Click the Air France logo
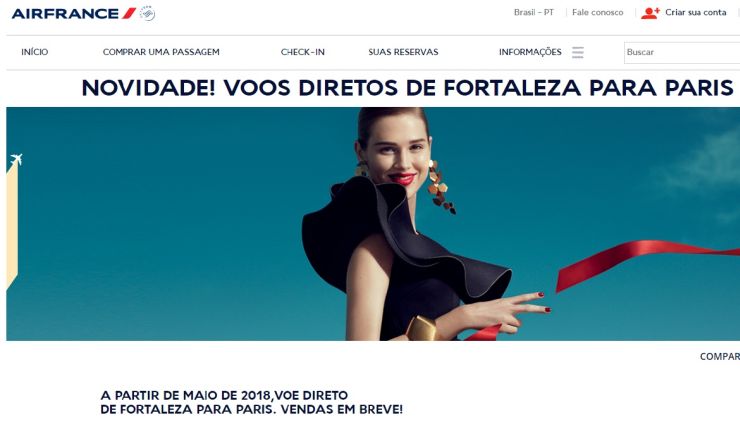 (74, 14)
